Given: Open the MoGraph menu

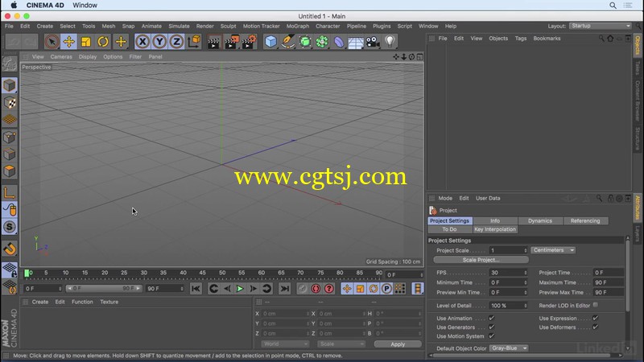Looking at the screenshot, I should [298, 26].
